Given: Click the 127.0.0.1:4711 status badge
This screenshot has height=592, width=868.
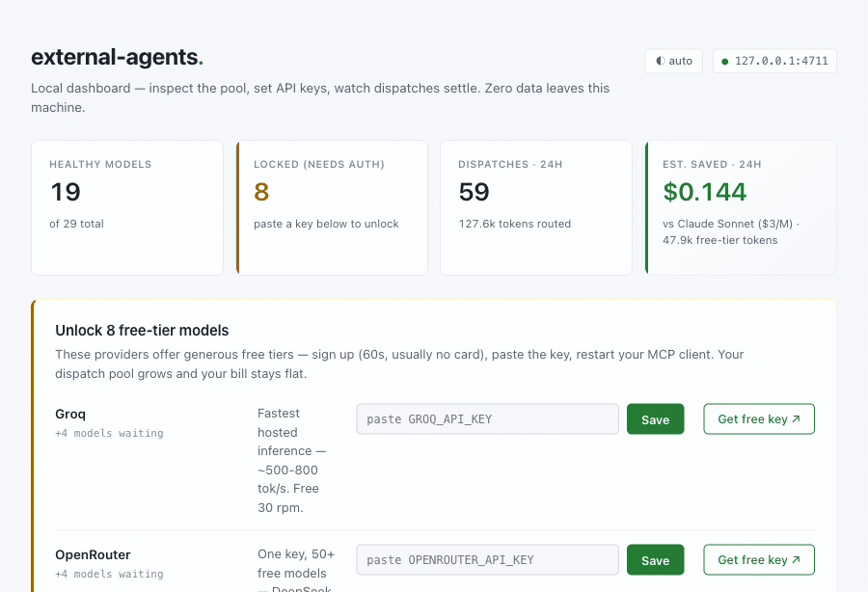Looking at the screenshot, I should click(774, 61).
